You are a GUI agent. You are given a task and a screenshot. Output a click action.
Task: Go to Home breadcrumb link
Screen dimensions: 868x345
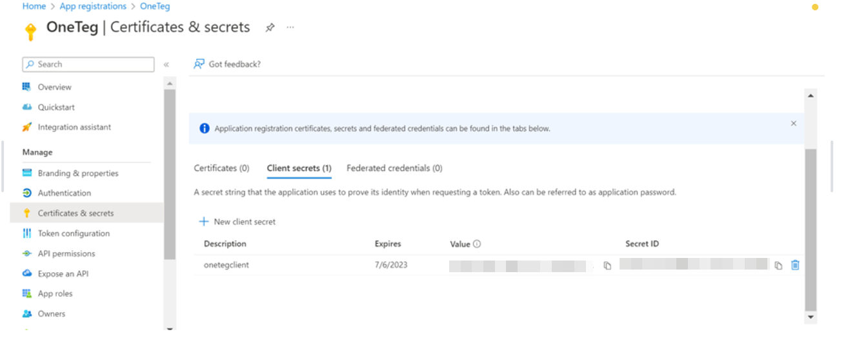[34, 6]
